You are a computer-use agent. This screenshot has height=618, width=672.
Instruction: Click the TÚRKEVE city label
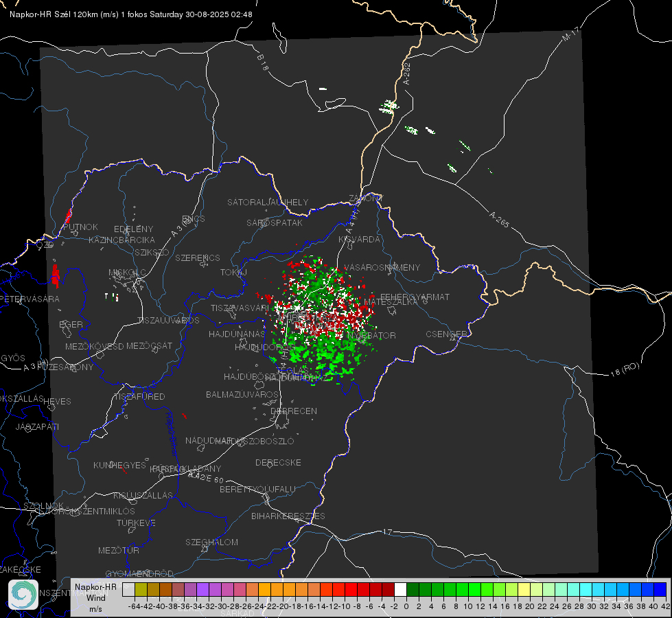[x=137, y=523]
